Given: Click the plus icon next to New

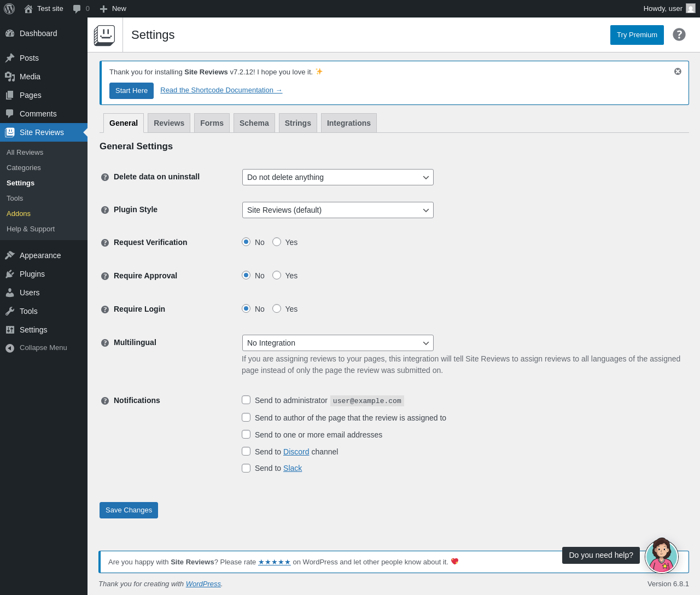Looking at the screenshot, I should coord(103,9).
